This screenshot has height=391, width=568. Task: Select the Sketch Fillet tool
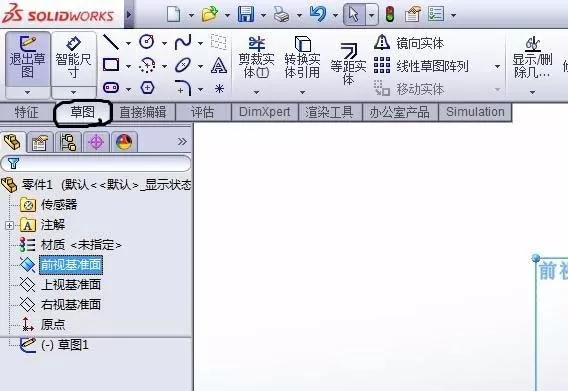click(183, 88)
